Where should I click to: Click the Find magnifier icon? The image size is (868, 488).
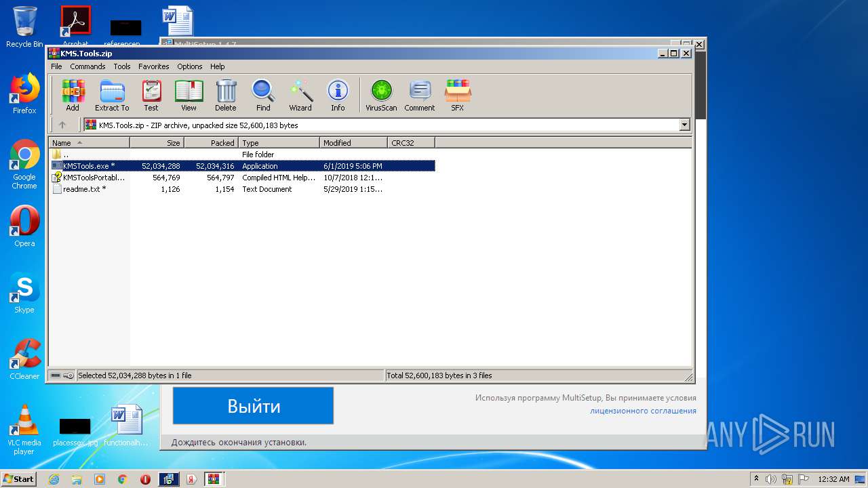tap(263, 96)
